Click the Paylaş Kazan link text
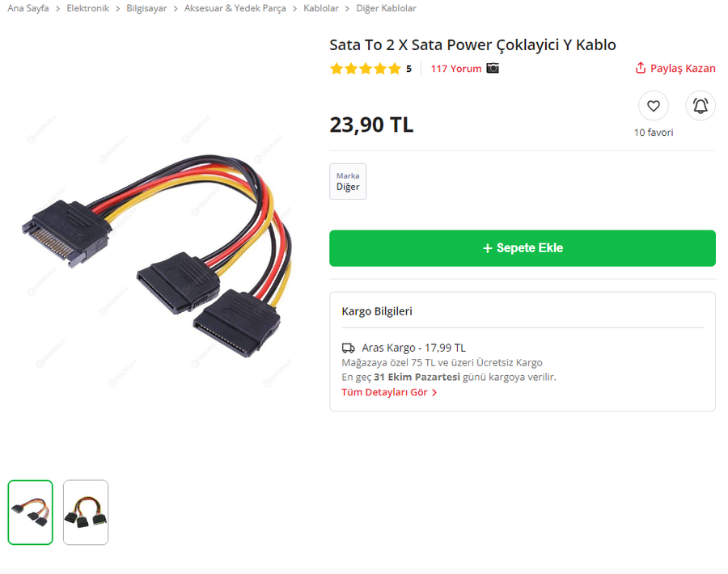 click(x=683, y=68)
